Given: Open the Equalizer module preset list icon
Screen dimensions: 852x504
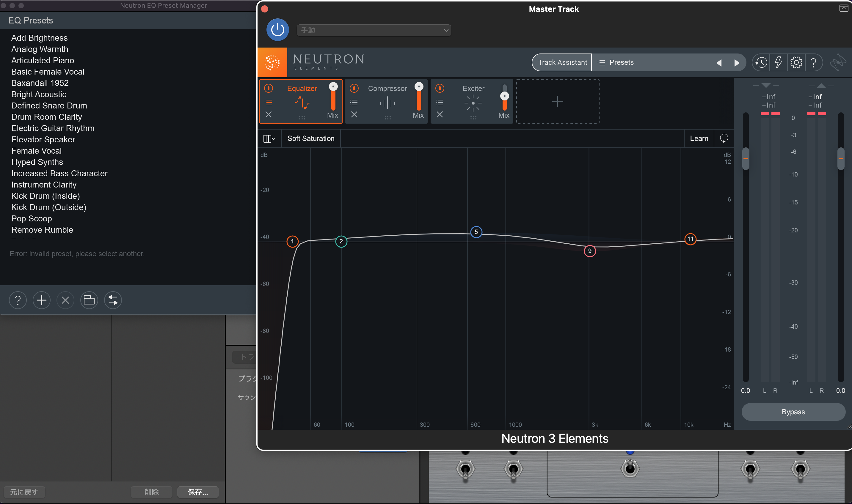Looking at the screenshot, I should click(x=269, y=102).
